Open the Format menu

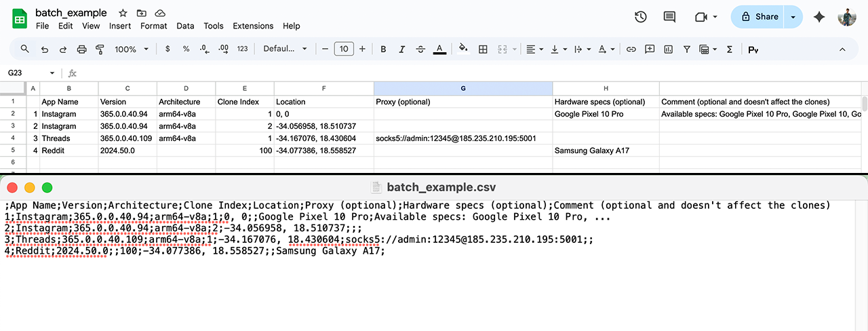154,26
